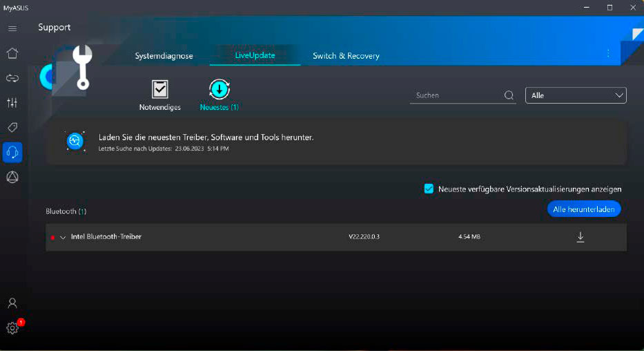Go to the Home page icon

point(12,53)
